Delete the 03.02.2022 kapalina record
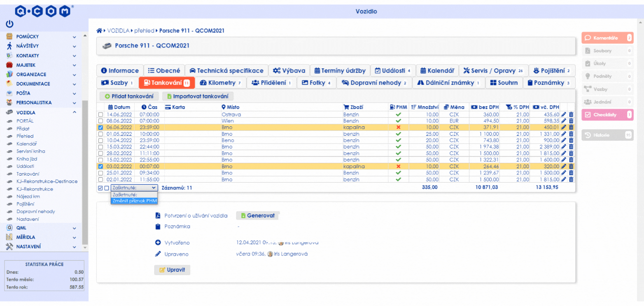The image size is (644, 306). [571, 167]
